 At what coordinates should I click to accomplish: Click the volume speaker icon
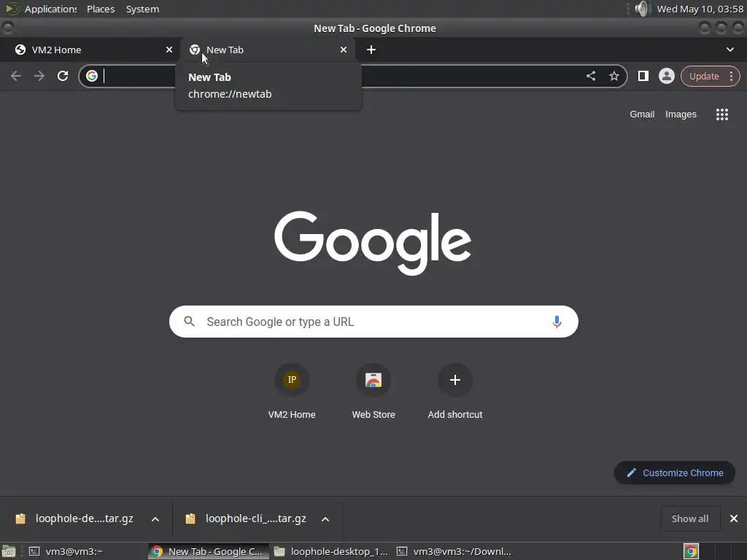pos(642,9)
